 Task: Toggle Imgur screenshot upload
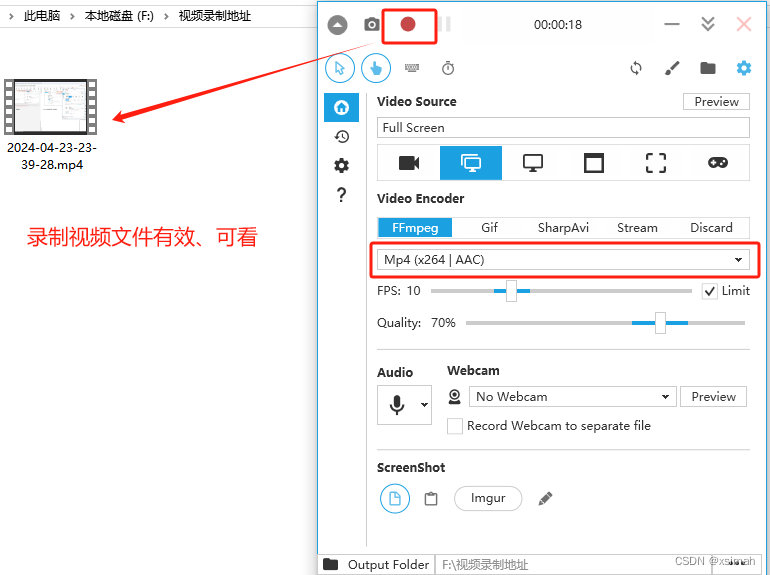tap(488, 498)
